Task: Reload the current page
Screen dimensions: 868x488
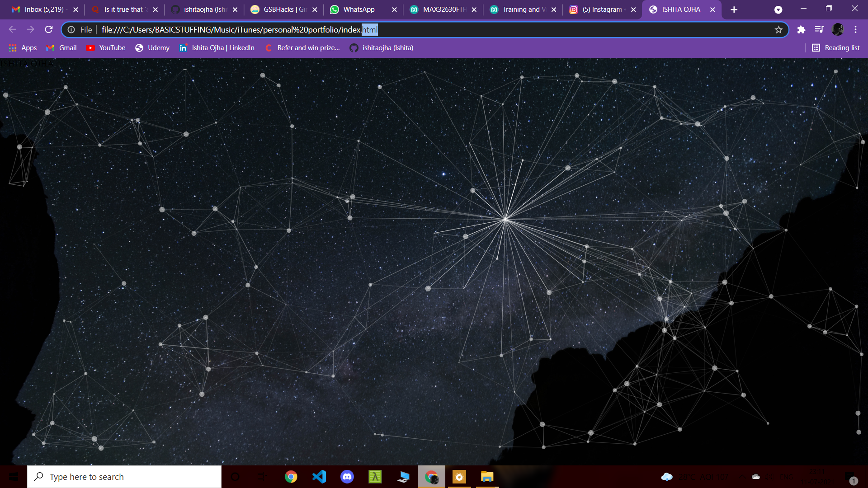Action: (49, 29)
